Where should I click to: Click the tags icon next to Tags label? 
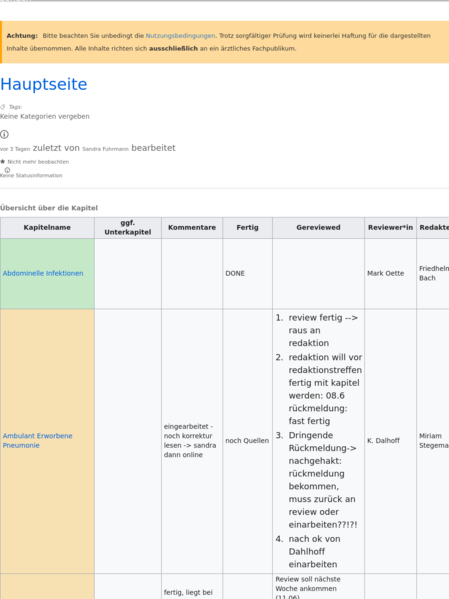pos(3,107)
